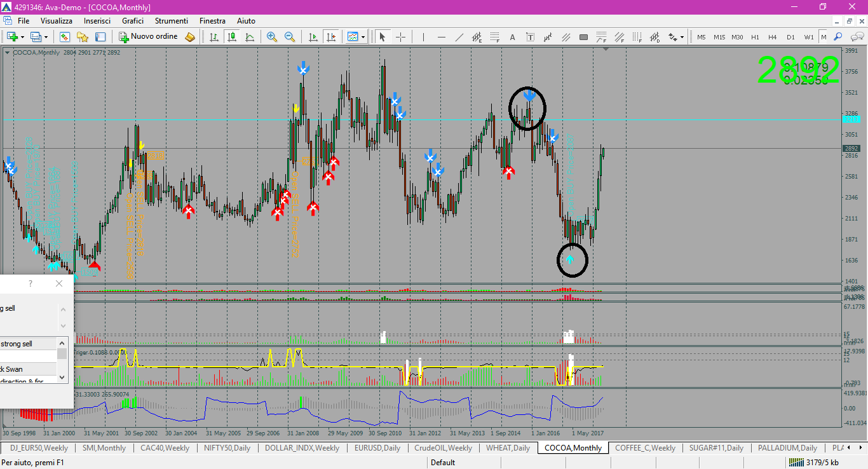
Task: Open the Navigator favorites star icon
Action: click(83, 37)
